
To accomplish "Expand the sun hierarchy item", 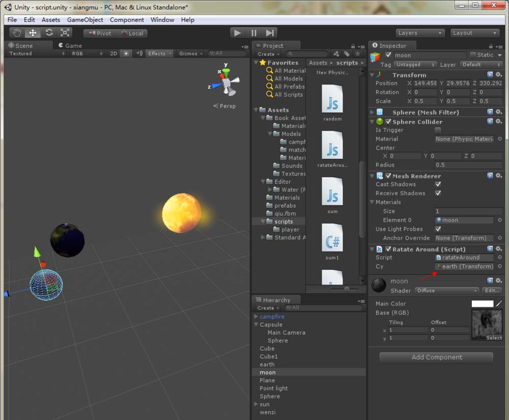I will tap(256, 404).
